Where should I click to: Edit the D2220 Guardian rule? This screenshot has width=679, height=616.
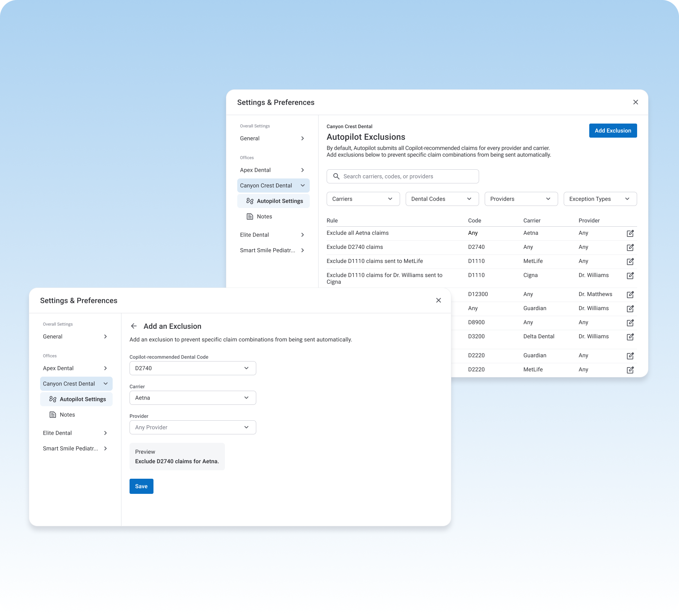click(x=630, y=356)
